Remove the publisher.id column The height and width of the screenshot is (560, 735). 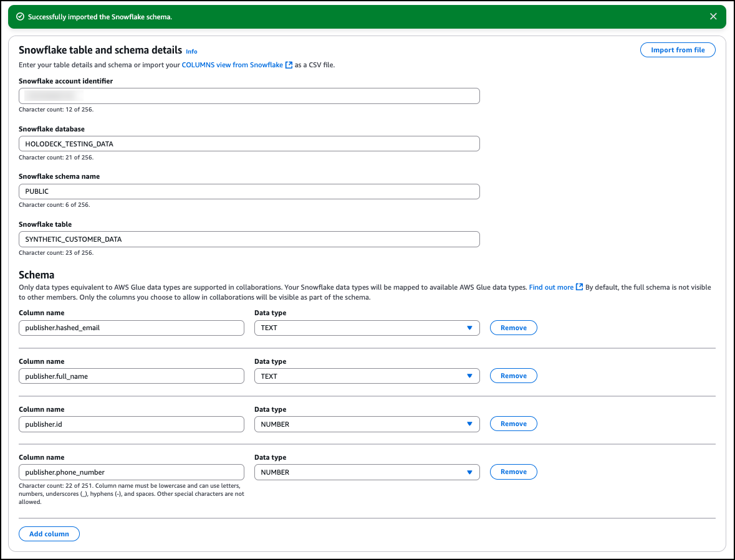(513, 424)
